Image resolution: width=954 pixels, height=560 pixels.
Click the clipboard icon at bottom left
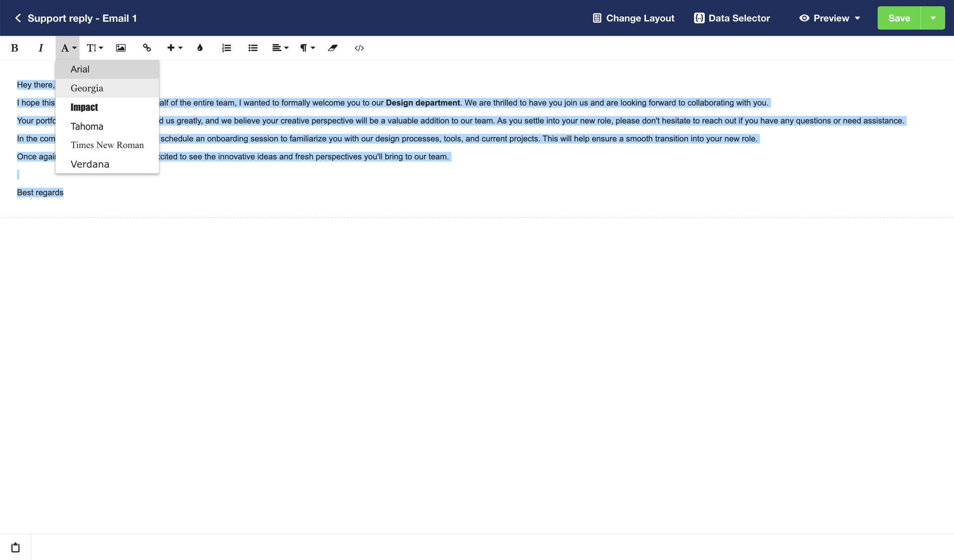coord(15,547)
